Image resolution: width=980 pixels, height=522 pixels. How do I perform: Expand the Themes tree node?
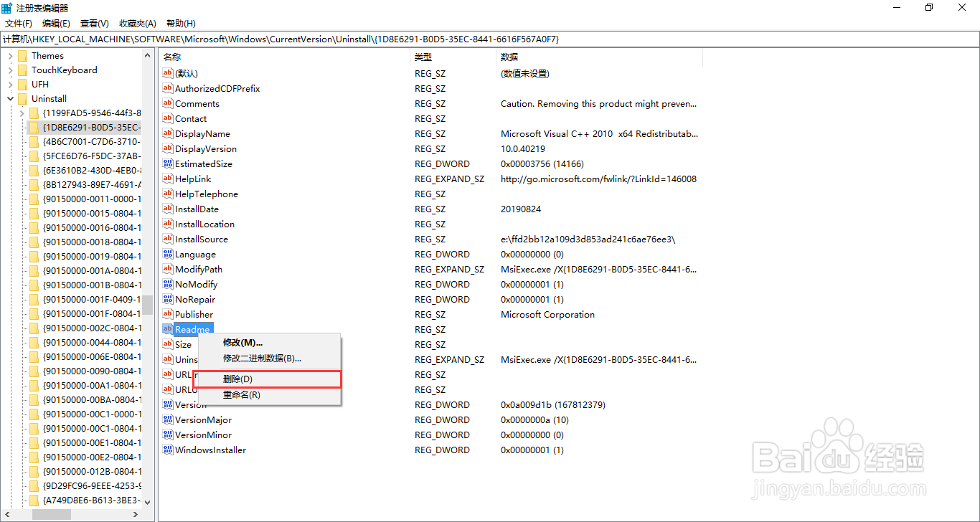pyautogui.click(x=10, y=55)
